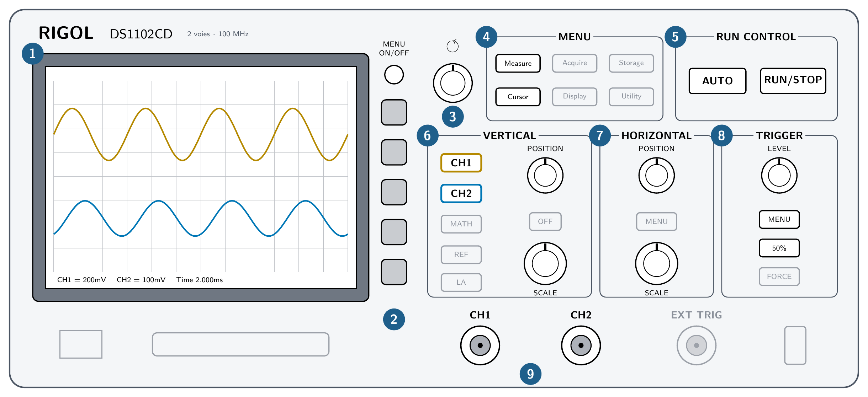Screen dimensions: 868x397
Task: Click the fourth gray softkey beside screen
Action: click(x=394, y=232)
